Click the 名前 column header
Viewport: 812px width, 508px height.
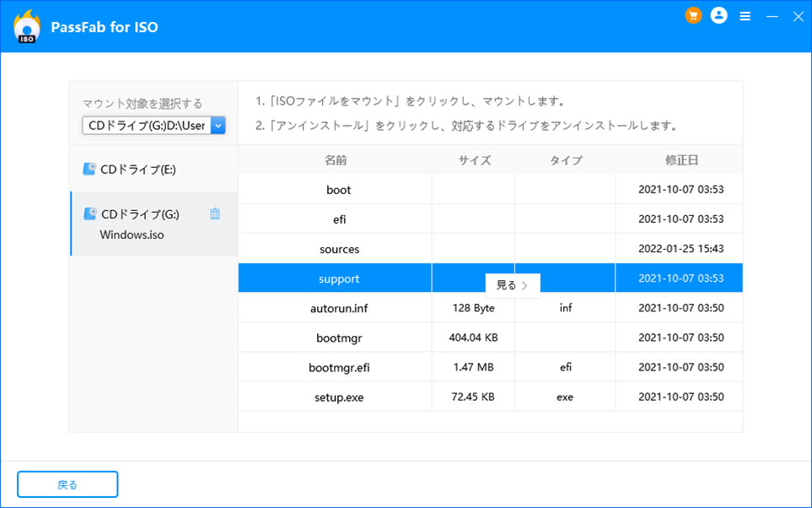(x=335, y=160)
